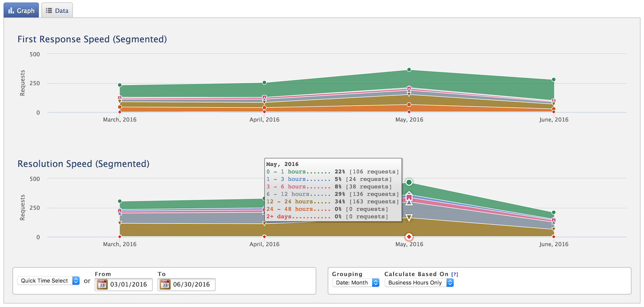Click tooltip row '12 - 24 hours' 34%

pyautogui.click(x=332, y=202)
